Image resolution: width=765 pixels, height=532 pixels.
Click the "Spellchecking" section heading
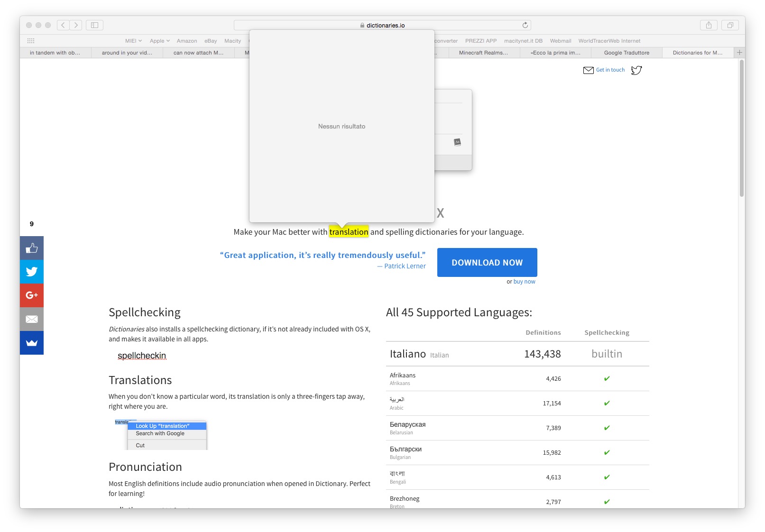145,312
